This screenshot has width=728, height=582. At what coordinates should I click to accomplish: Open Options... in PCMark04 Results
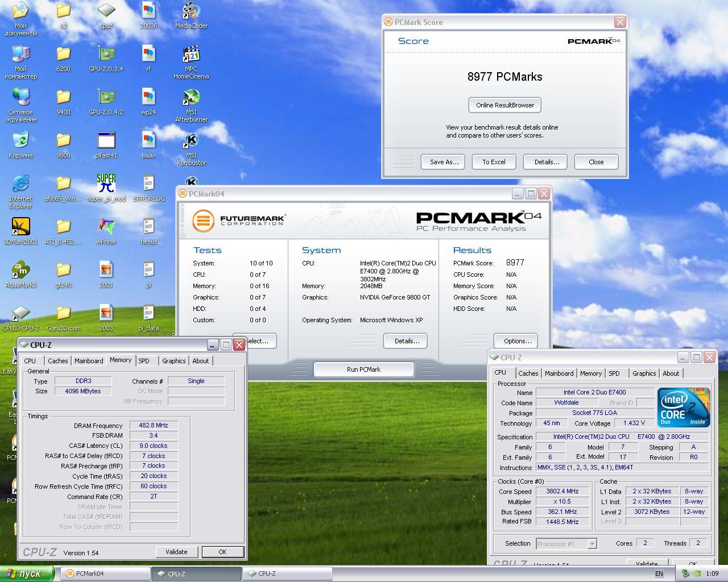click(x=517, y=341)
